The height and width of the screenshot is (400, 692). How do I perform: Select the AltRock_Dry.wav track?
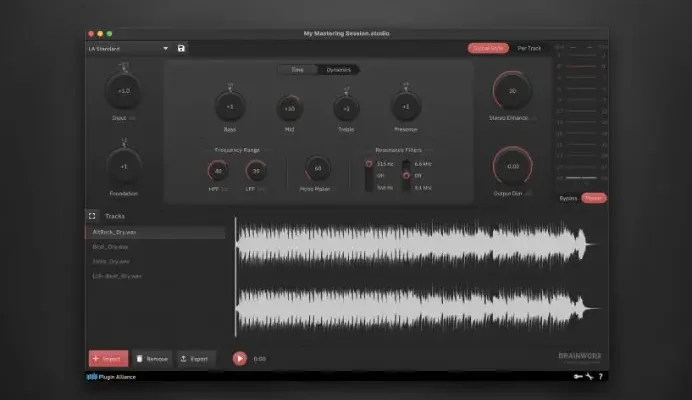155,232
